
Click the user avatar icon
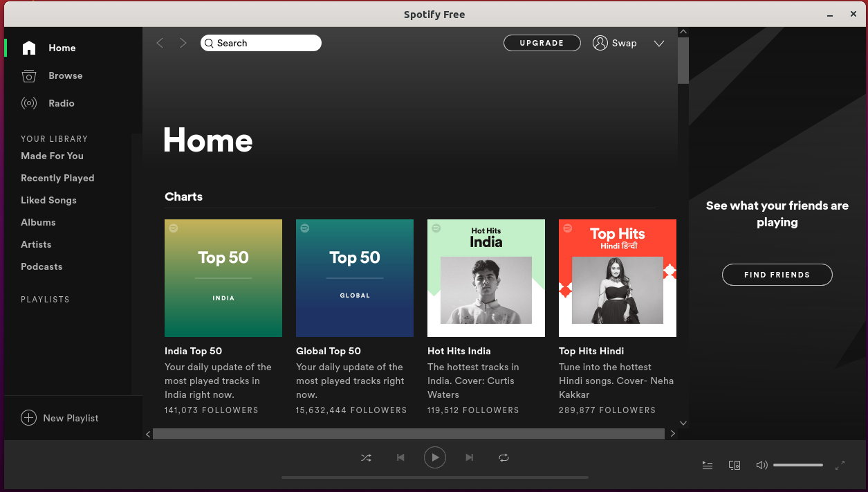600,43
